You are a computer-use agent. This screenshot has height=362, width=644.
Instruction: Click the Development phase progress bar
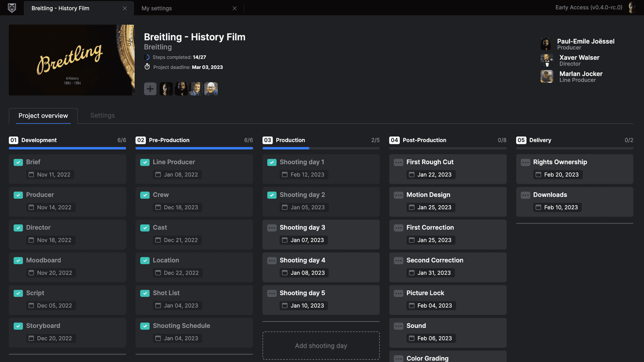[x=67, y=148]
